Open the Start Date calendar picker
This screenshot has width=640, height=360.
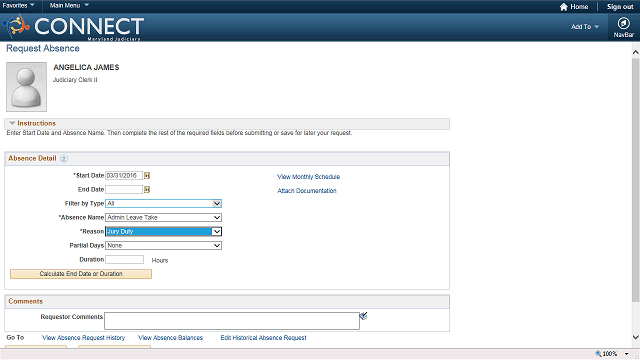tap(147, 176)
